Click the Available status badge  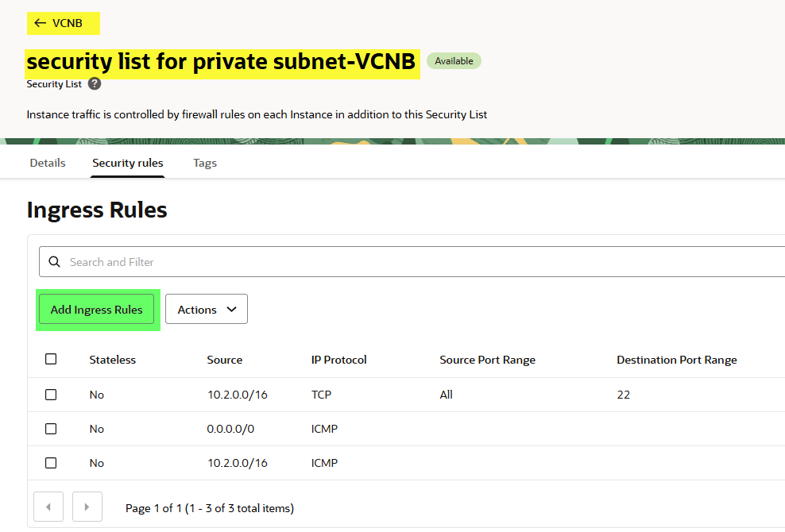[454, 61]
